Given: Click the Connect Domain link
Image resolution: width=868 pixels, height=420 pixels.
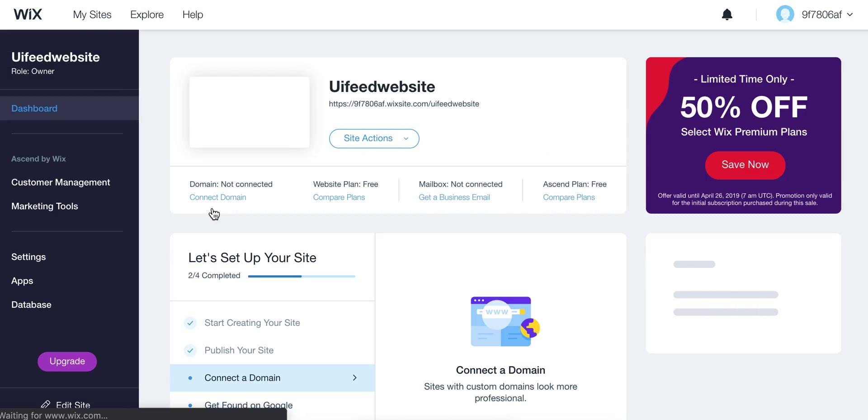Looking at the screenshot, I should click(x=218, y=197).
